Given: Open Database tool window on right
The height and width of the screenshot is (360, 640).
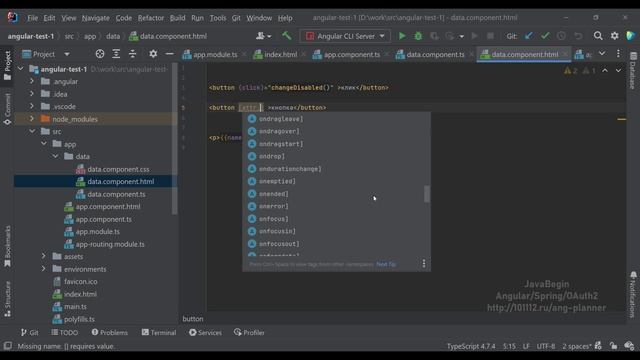Looking at the screenshot, I should (633, 71).
